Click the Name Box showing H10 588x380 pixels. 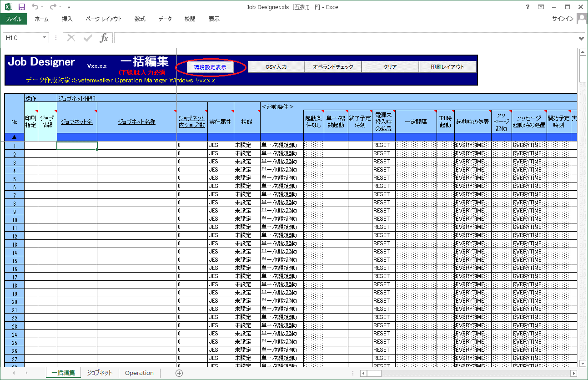tap(22, 38)
